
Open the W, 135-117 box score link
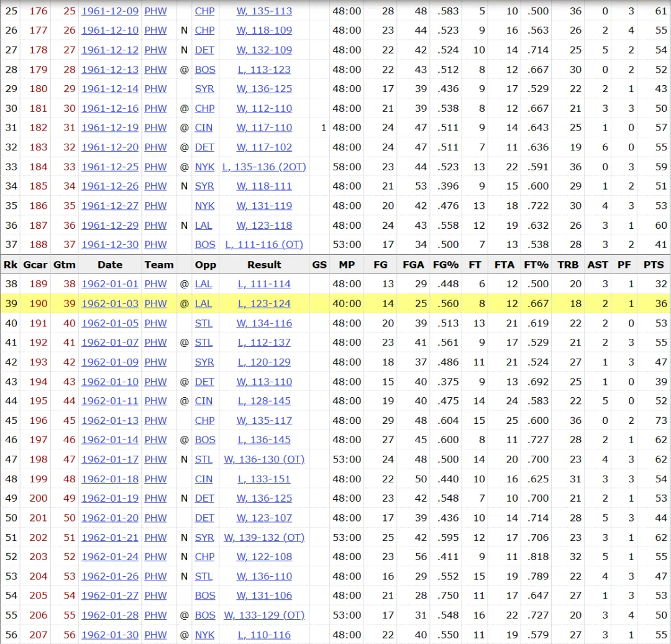(x=264, y=420)
